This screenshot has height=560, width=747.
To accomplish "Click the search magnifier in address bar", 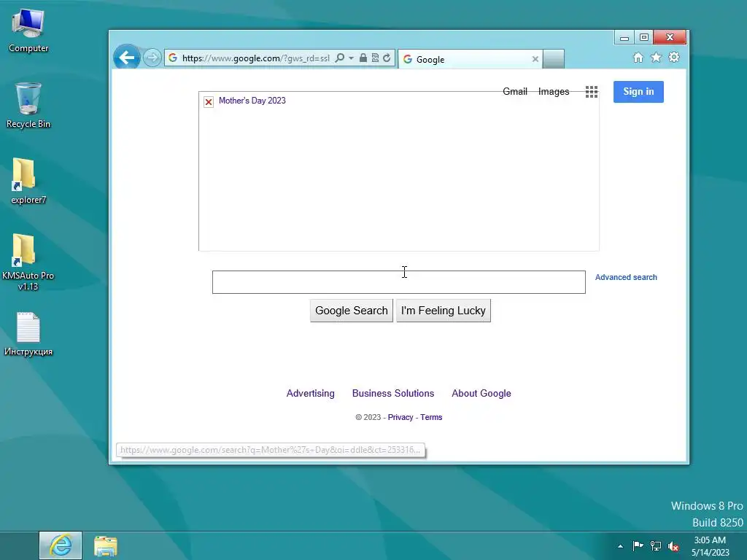I will 339,58.
